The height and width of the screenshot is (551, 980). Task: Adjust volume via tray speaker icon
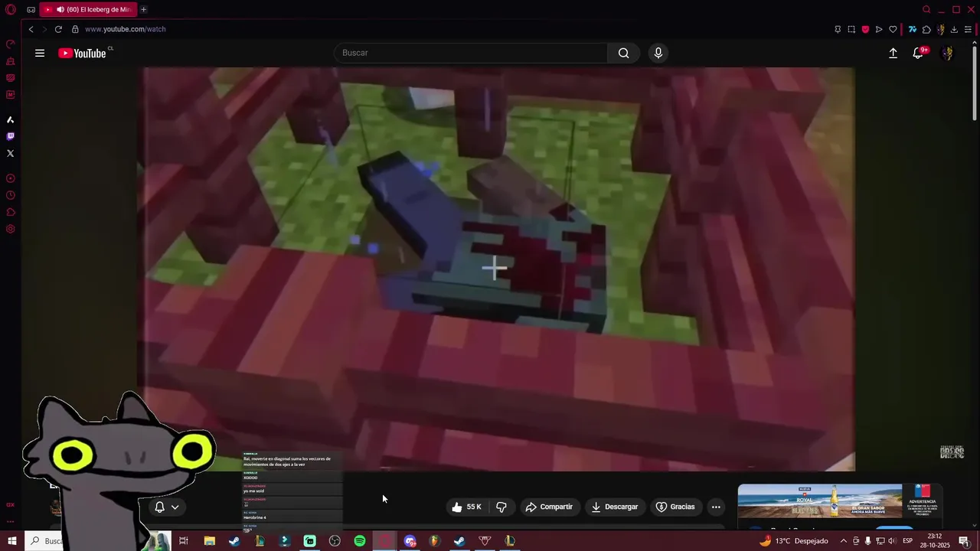(x=892, y=541)
